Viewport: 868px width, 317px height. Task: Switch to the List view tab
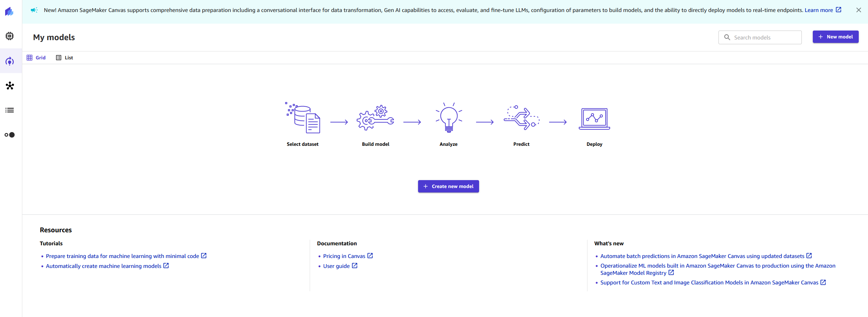tap(64, 58)
